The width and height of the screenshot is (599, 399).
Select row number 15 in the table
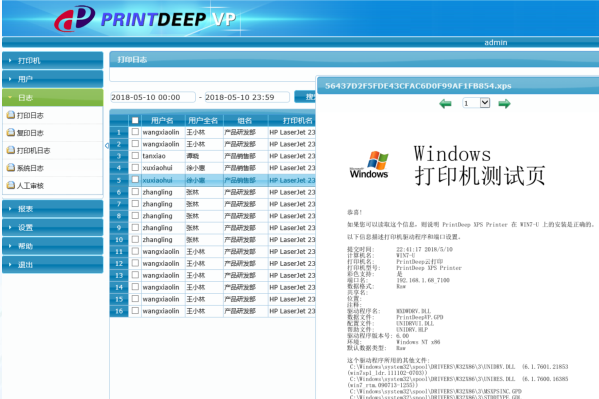(119, 299)
